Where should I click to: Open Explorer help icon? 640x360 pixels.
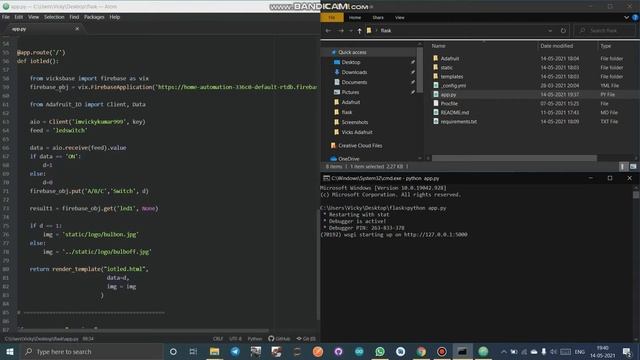635,18
